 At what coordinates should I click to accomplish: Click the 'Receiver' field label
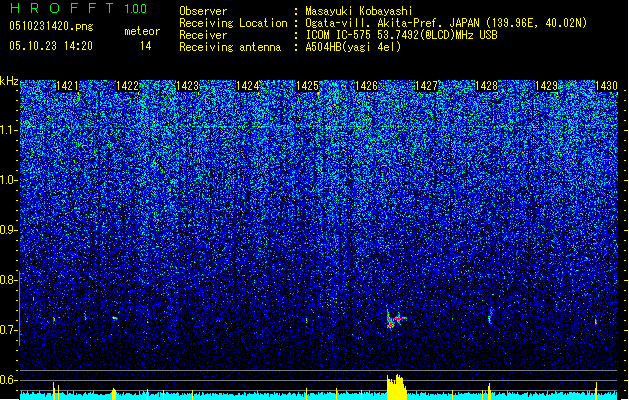tap(203, 35)
